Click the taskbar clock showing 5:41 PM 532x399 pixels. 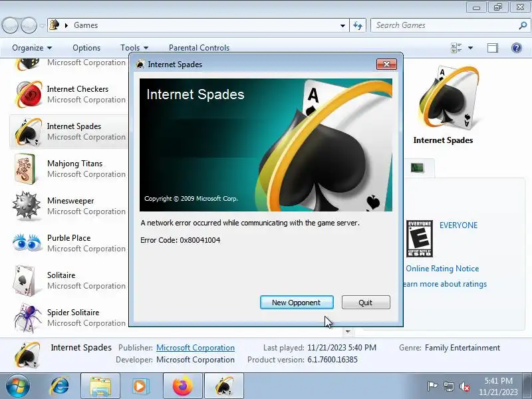(x=498, y=386)
